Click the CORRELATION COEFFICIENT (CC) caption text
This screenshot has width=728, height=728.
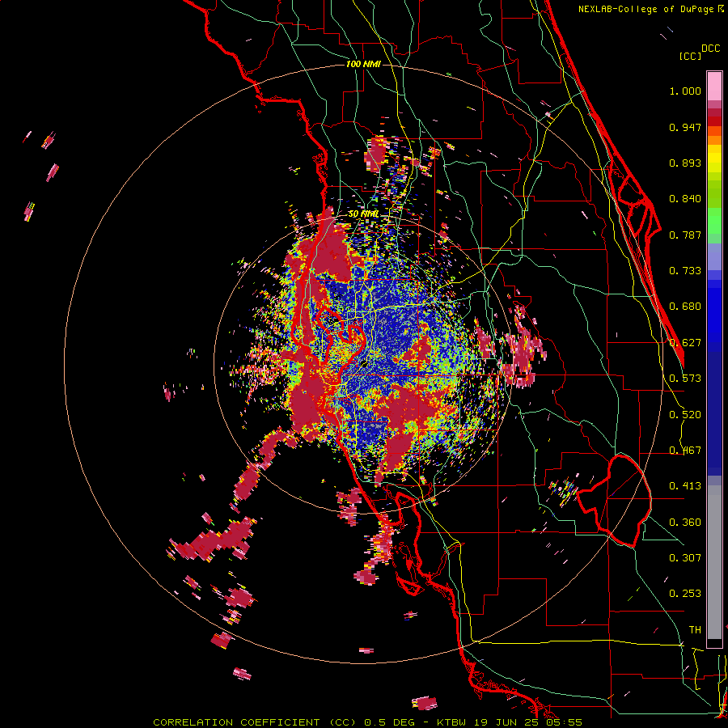click(x=256, y=722)
